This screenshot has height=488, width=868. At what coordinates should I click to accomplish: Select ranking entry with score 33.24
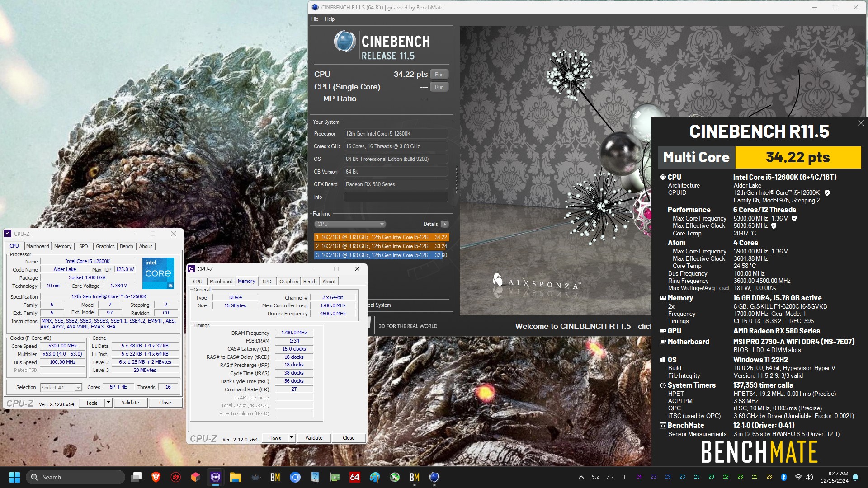pyautogui.click(x=382, y=246)
